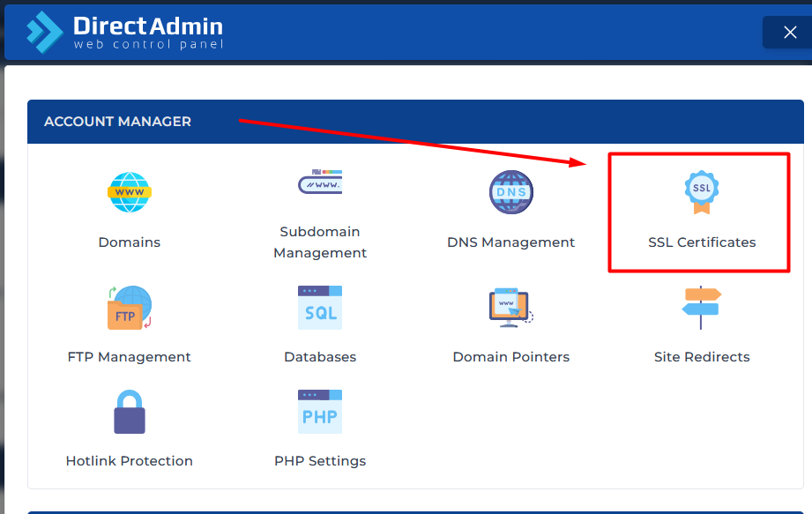
Task: Click the Subdomain Management label
Action: pos(320,242)
